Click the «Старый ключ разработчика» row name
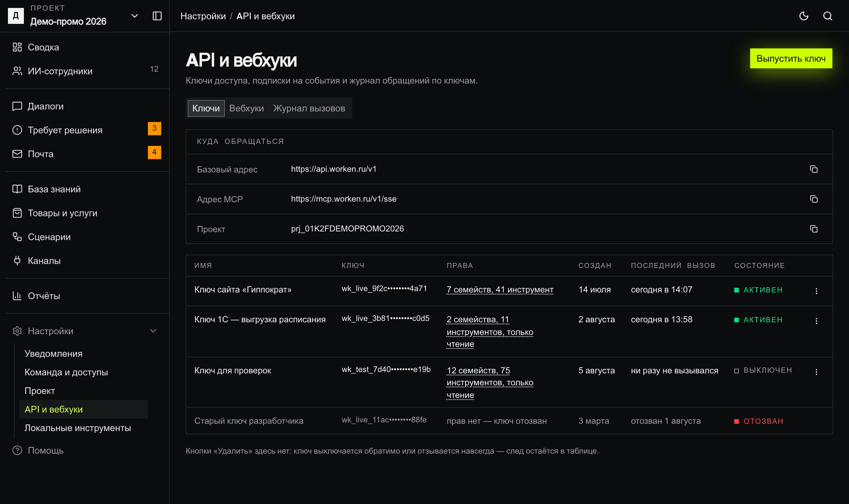 (x=249, y=421)
